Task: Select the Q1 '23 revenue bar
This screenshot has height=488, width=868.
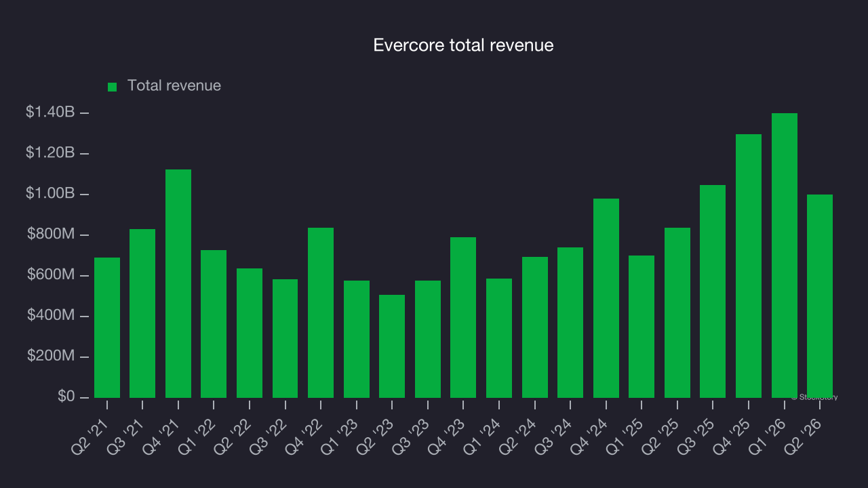Action: tap(357, 339)
